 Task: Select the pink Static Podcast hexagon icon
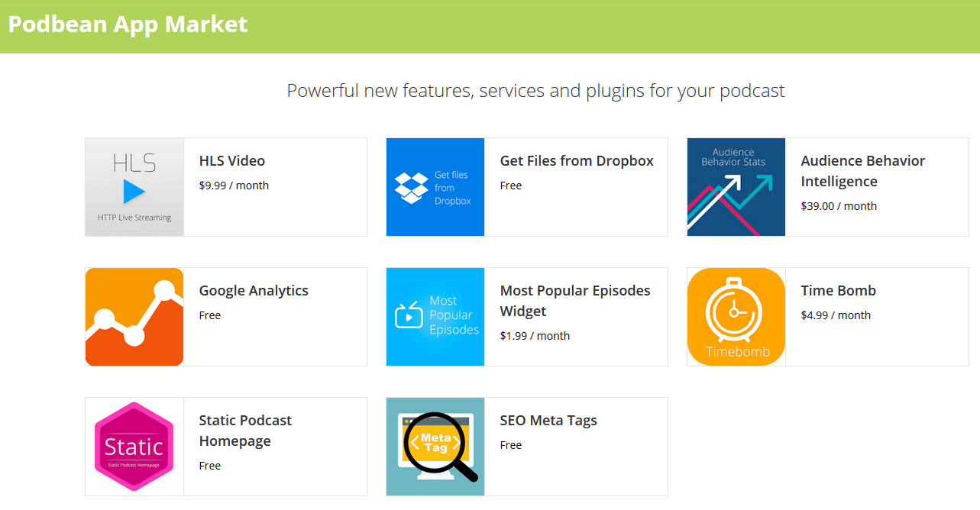point(134,446)
